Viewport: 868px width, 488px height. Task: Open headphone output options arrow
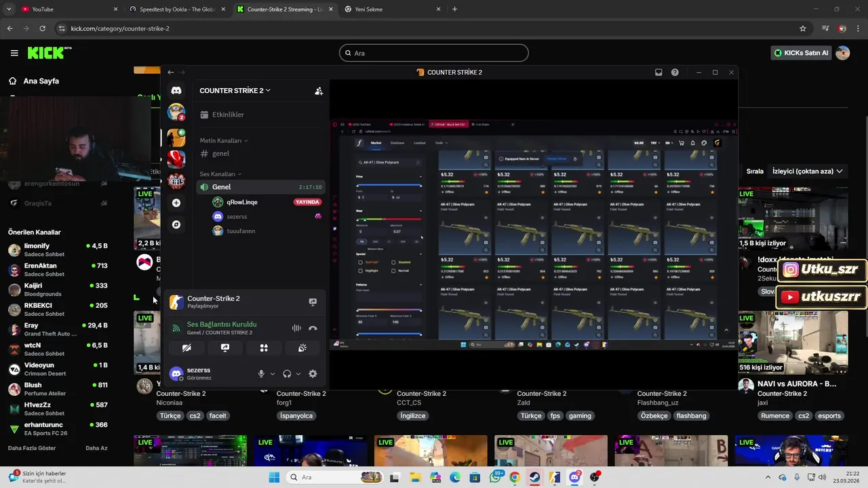tap(298, 373)
